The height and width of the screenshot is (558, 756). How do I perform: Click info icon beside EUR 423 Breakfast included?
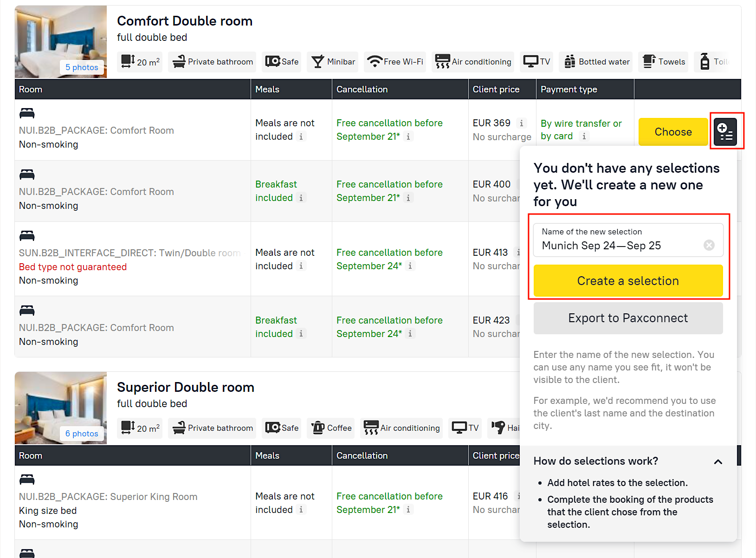301,334
